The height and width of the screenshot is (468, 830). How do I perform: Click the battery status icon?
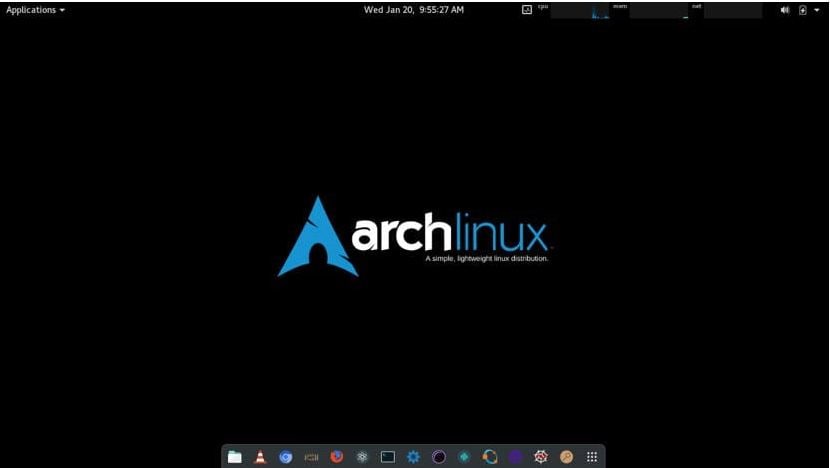802,10
